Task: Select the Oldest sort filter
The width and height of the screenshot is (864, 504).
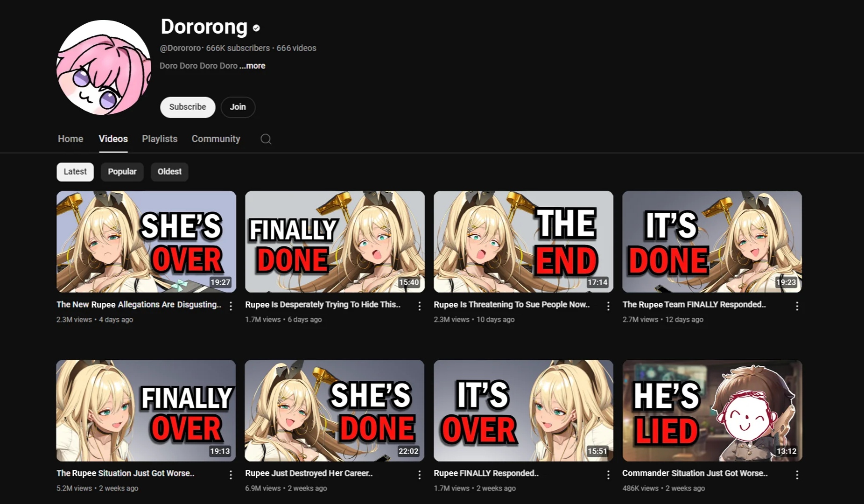Action: (x=169, y=172)
